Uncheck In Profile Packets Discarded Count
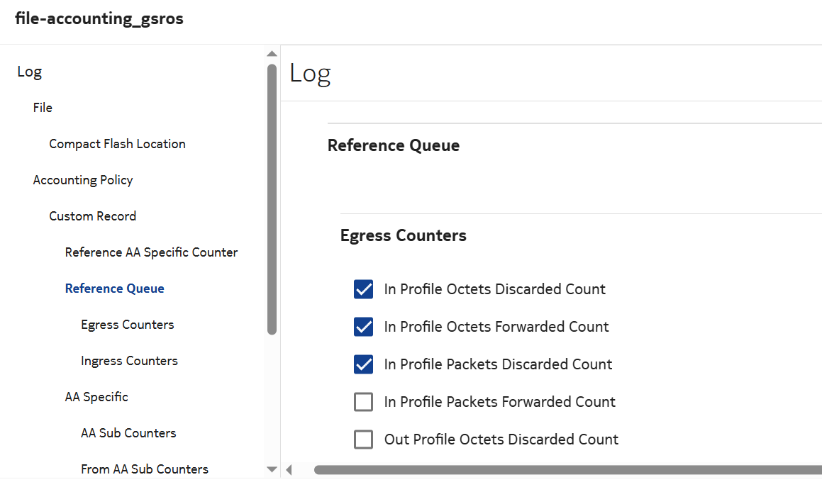This screenshot has height=504, width=822. pos(363,364)
